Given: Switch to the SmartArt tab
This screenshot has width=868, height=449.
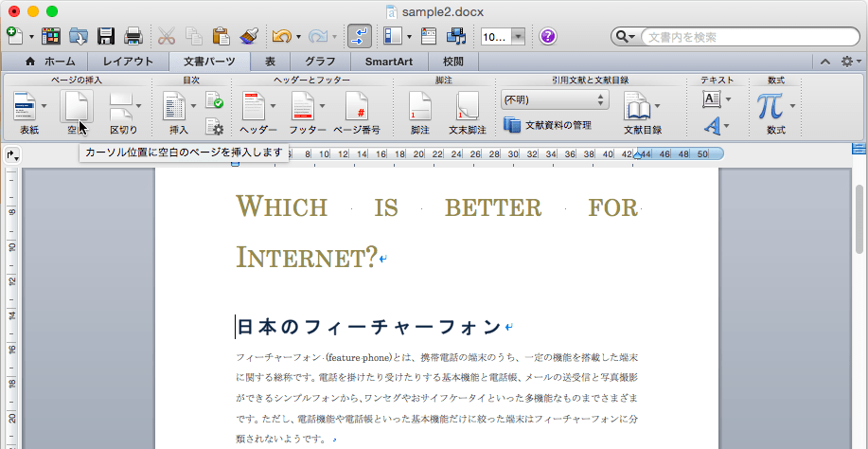Looking at the screenshot, I should point(388,62).
